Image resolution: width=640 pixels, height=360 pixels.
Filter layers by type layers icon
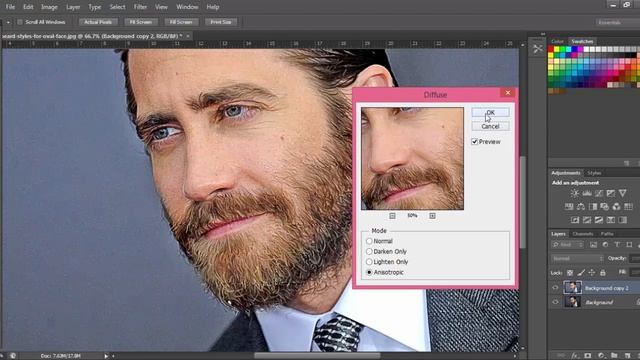point(617,245)
